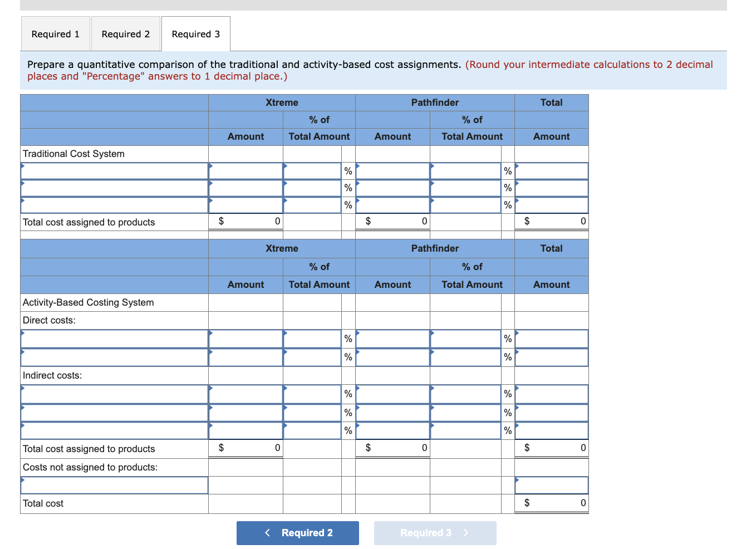
Task: Switch to the Required 1 tab
Action: (56, 34)
